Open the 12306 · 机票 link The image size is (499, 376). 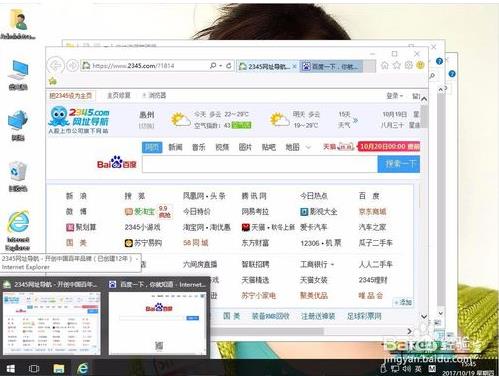(x=321, y=243)
